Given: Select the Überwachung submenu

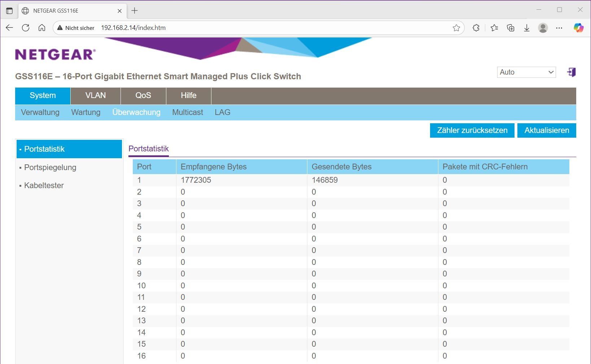Looking at the screenshot, I should point(136,112).
